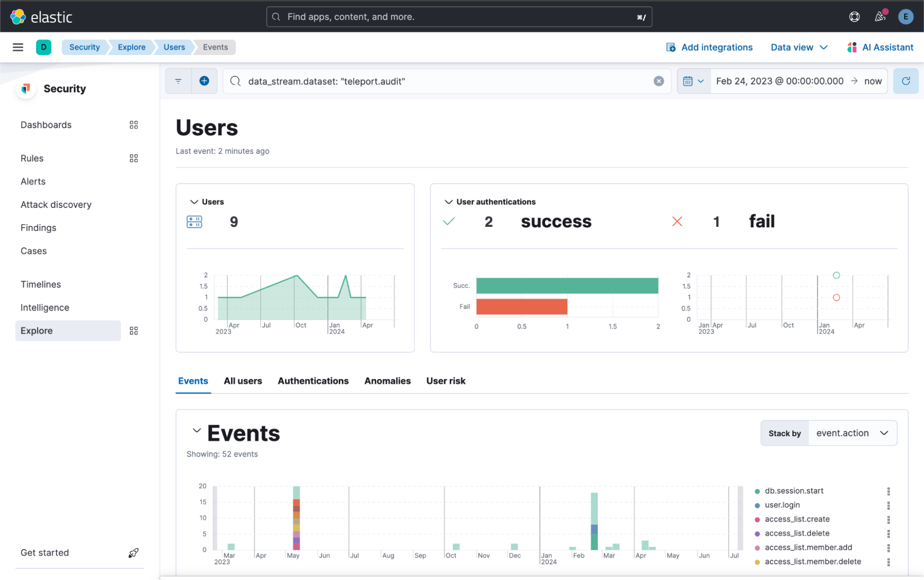Open Alerts in the sidebar

coord(33,182)
